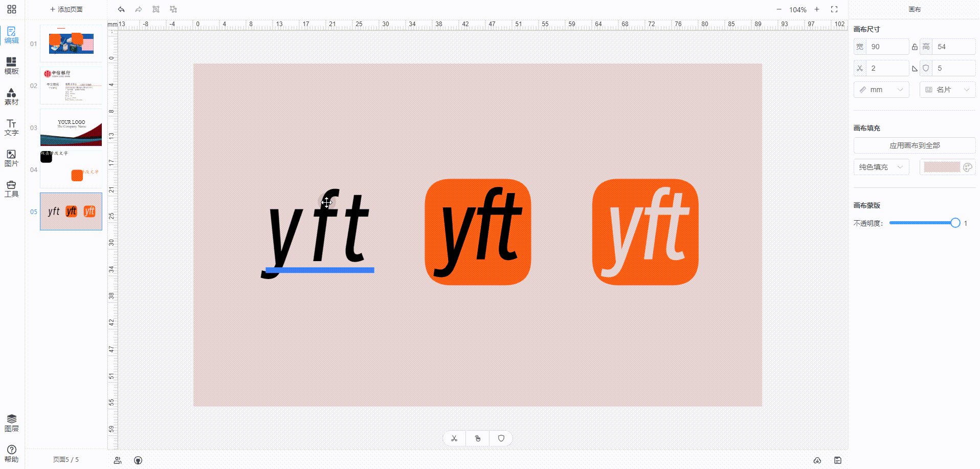Open the 模板 templates tab
The image size is (980, 469).
click(x=12, y=66)
